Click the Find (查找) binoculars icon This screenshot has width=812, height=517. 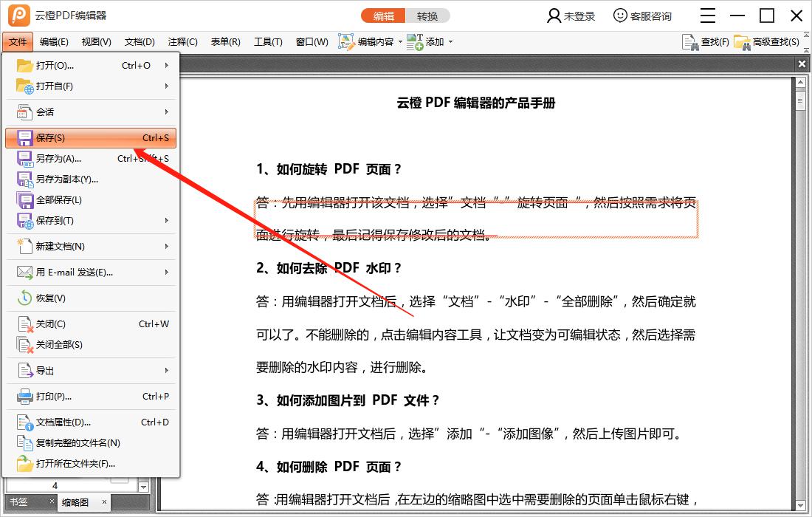pyautogui.click(x=690, y=42)
